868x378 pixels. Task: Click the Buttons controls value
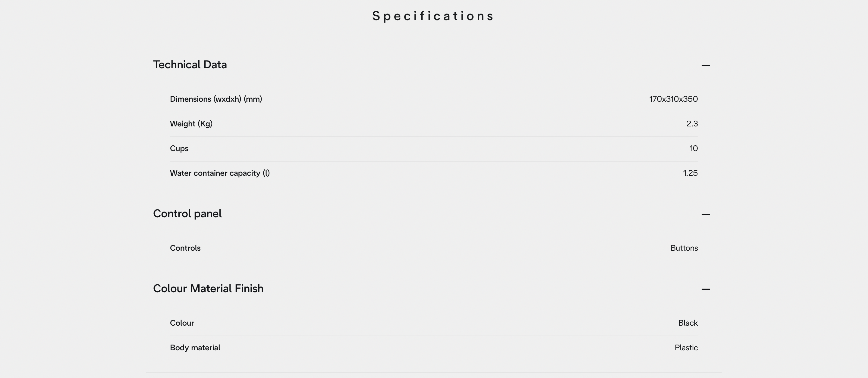point(684,248)
